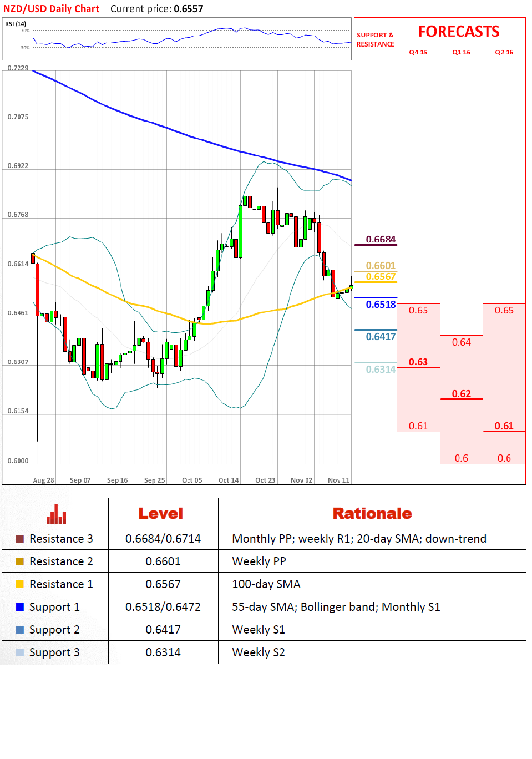Click the 0.6567 cell in Level column

(x=163, y=584)
